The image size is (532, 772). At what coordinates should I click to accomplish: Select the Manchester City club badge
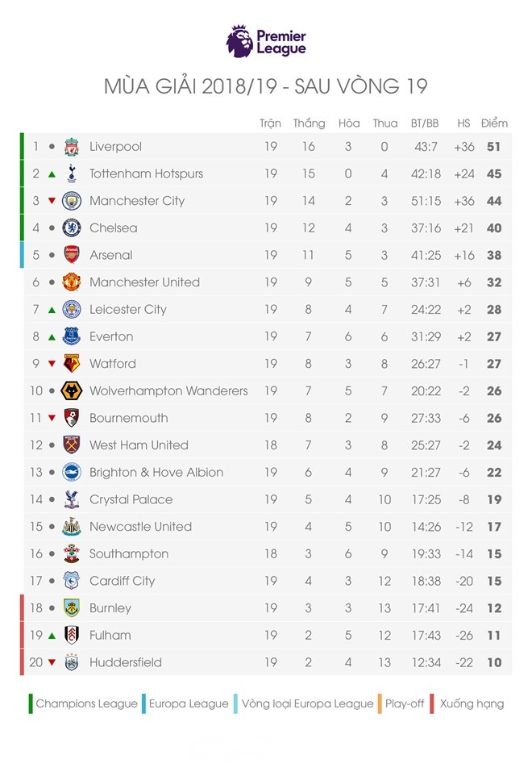pyautogui.click(x=72, y=201)
